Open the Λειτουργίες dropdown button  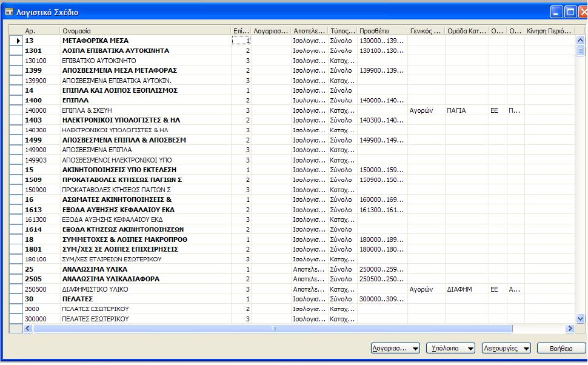pos(506,348)
